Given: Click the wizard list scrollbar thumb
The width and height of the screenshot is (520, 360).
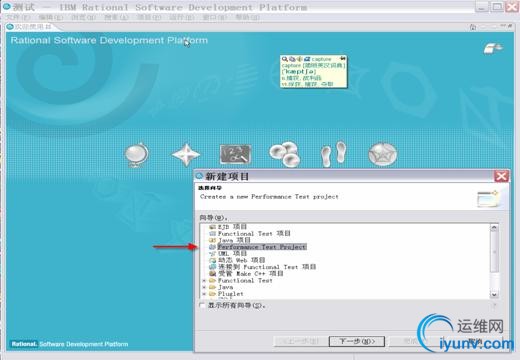Looking at the screenshot, I should coord(494,252).
